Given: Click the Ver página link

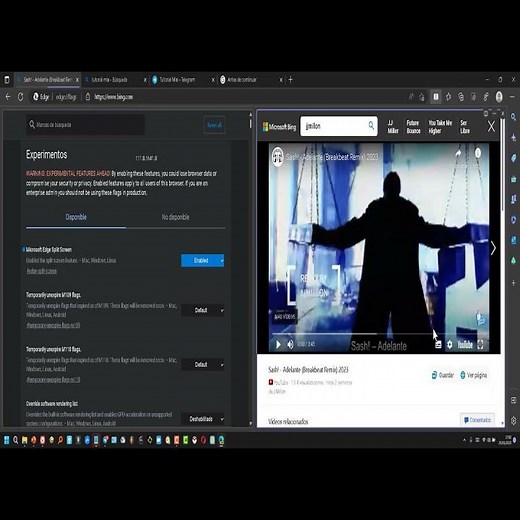Looking at the screenshot, I should point(474,375).
